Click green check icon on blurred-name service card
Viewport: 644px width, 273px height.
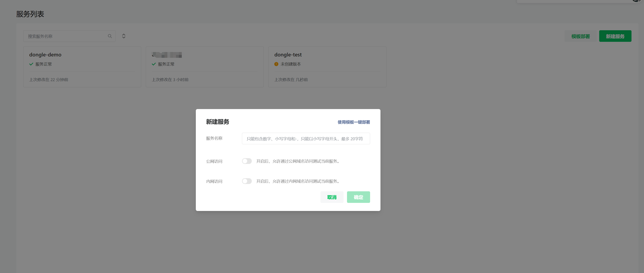(x=154, y=64)
